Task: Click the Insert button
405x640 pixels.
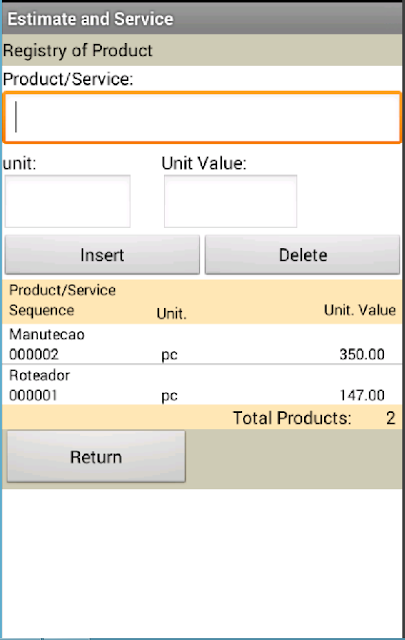Action: [102, 255]
